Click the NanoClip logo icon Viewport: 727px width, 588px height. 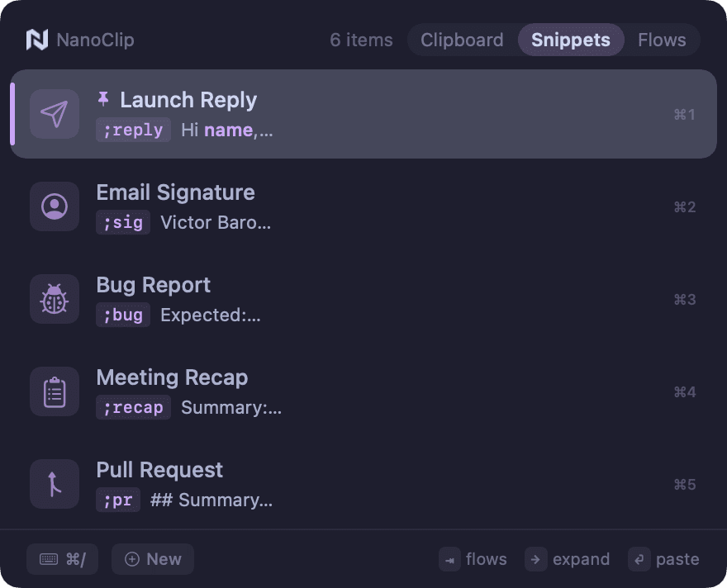(x=37, y=40)
